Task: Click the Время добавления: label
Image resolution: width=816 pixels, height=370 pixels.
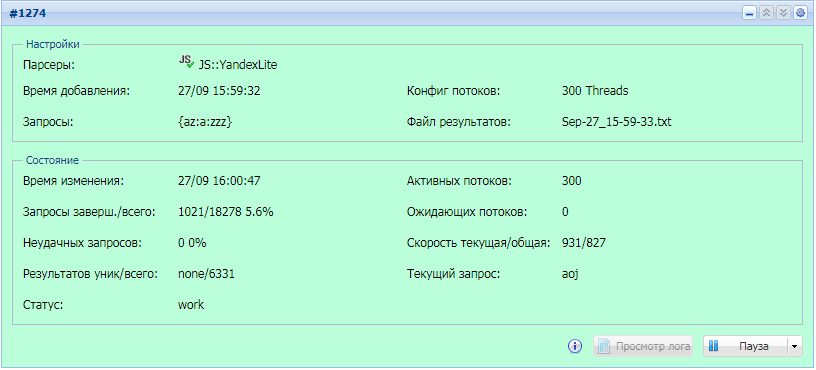Action: [76, 91]
